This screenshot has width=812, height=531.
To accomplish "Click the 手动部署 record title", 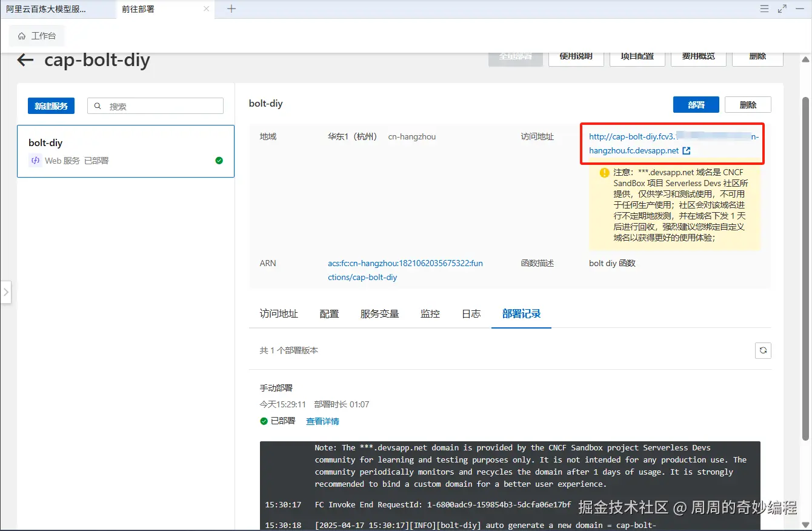I will click(276, 387).
